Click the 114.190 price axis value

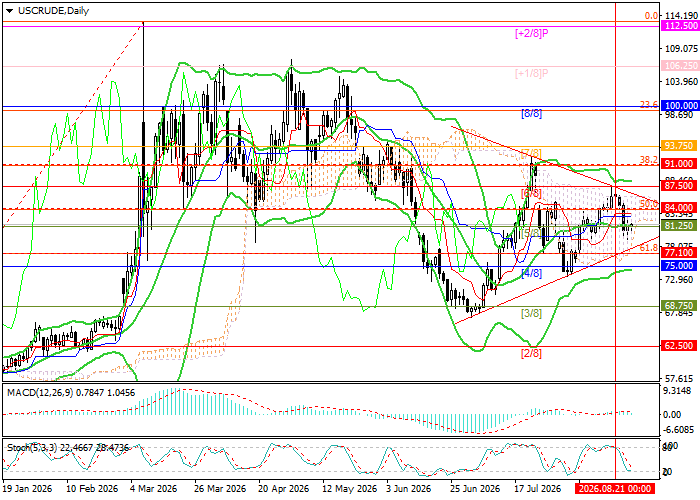(680, 16)
